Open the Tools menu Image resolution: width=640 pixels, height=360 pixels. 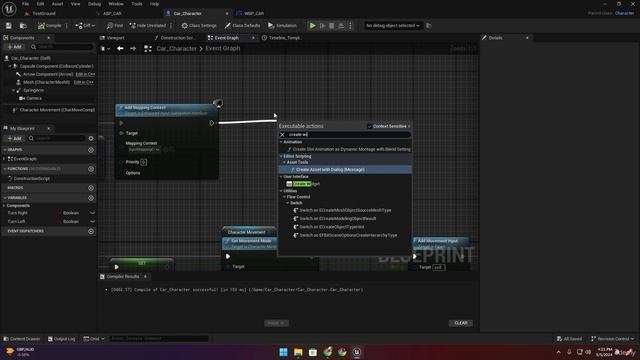(137, 4)
